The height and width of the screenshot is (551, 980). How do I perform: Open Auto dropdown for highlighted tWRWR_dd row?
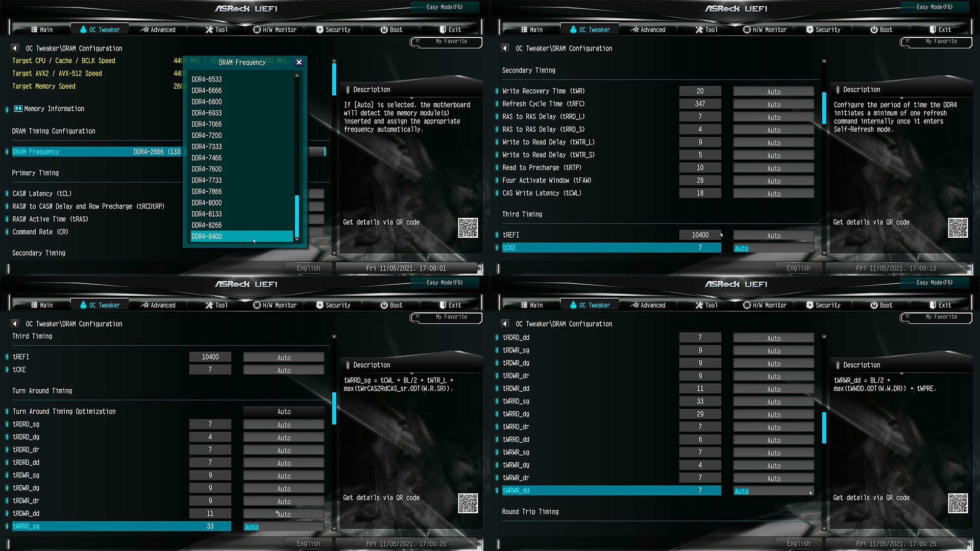pyautogui.click(x=773, y=491)
